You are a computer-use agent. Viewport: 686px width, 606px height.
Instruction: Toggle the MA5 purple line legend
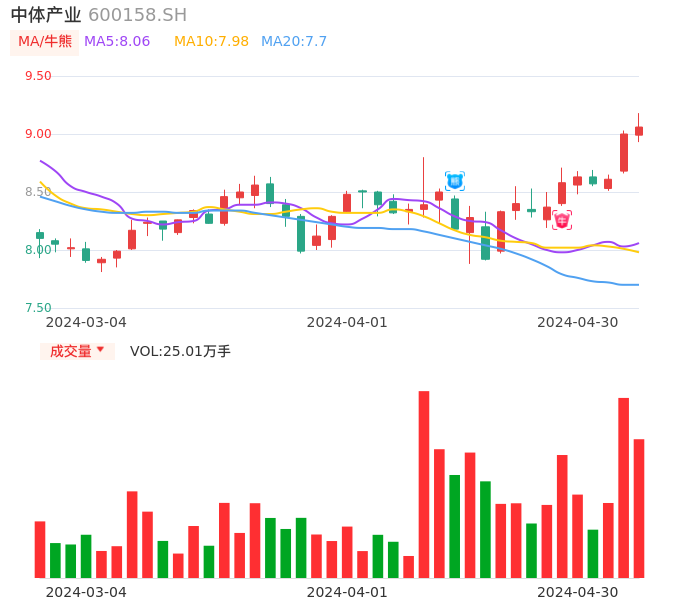click(x=117, y=42)
